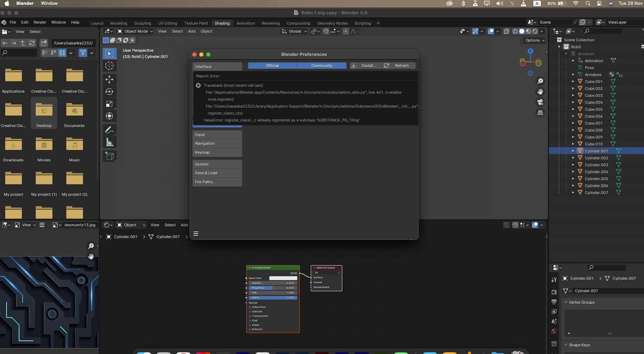Activate the 3D Cursor tool

109,66
